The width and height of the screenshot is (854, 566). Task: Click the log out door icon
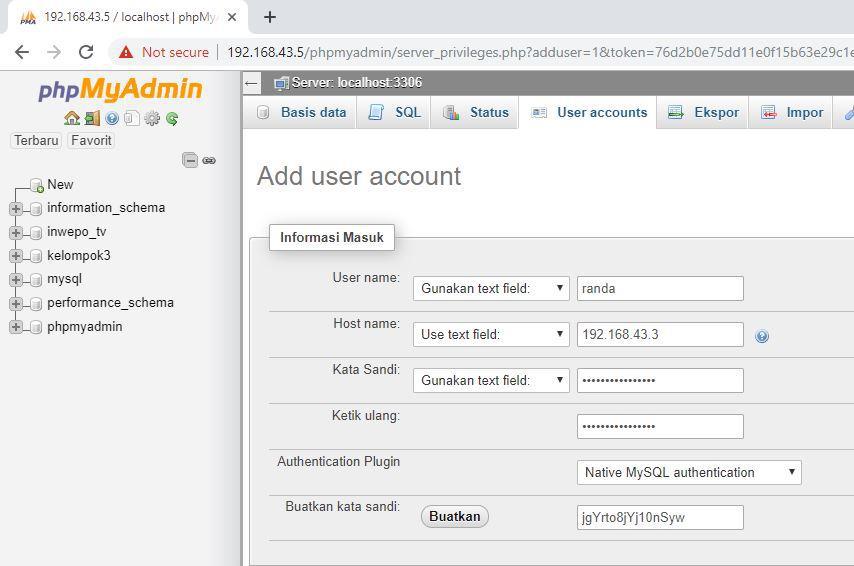coord(91,118)
